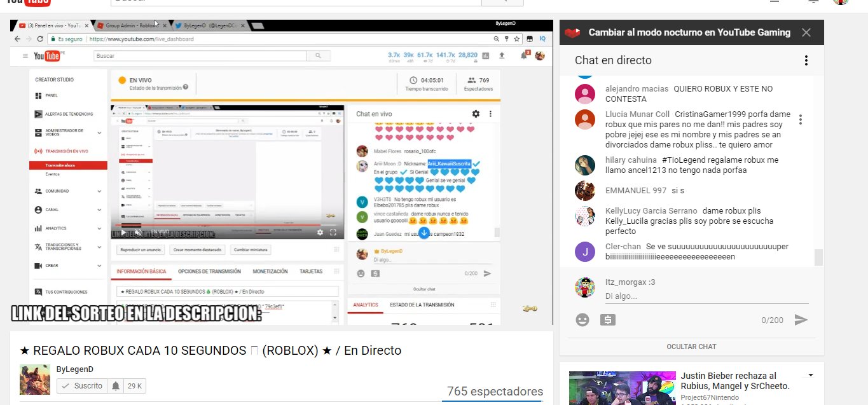Screen dimensions: 868x405
Task: Open the Chat en directo options menu
Action: 806,60
